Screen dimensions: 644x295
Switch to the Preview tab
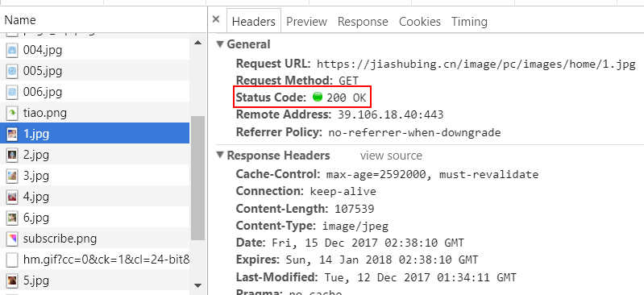(306, 22)
